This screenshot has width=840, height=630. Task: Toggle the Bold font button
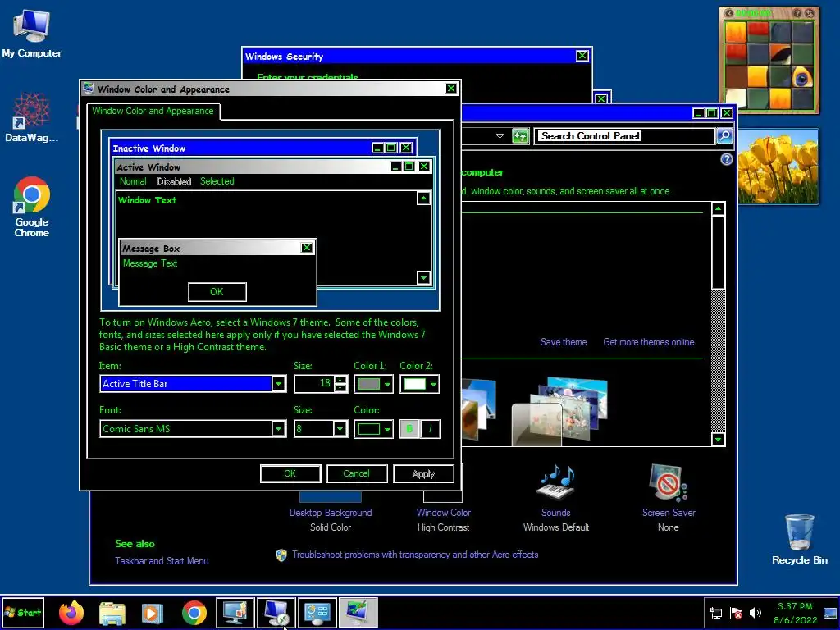click(410, 428)
